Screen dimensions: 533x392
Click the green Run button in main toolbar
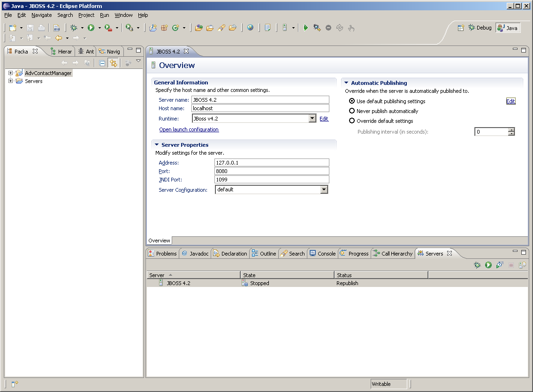(91, 28)
